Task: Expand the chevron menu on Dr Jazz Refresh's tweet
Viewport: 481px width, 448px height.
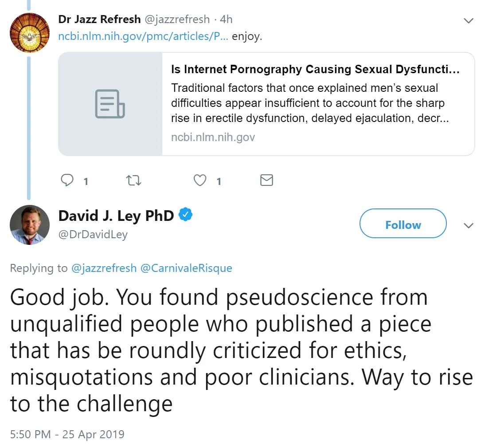Action: [468, 21]
